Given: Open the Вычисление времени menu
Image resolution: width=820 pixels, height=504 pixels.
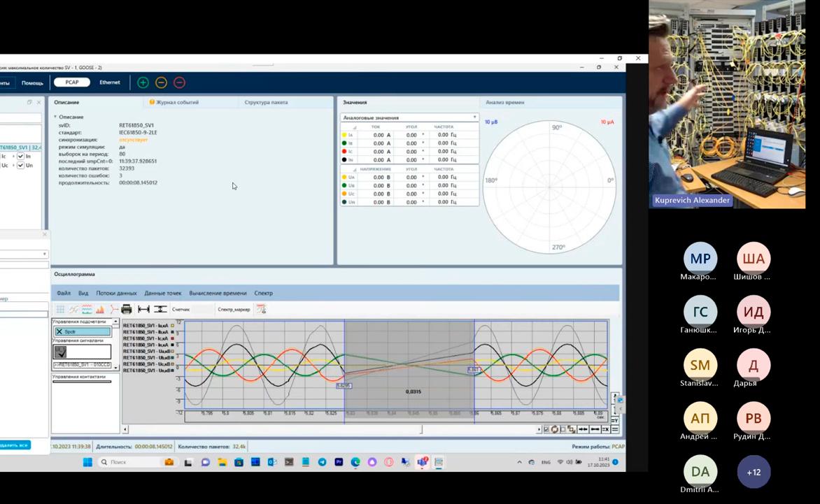Looking at the screenshot, I should (218, 293).
